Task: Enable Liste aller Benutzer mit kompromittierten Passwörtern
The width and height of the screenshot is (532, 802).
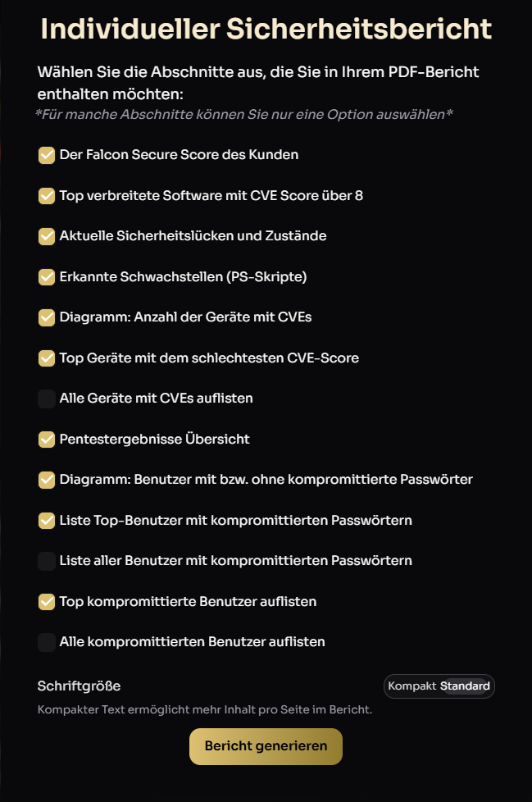Action: tap(47, 561)
